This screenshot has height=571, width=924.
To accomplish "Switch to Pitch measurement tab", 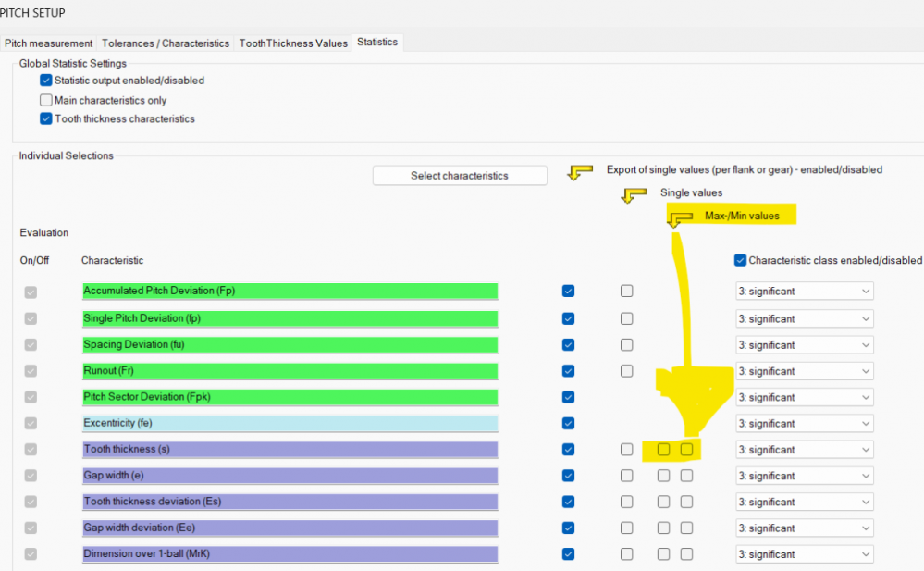I will [48, 43].
